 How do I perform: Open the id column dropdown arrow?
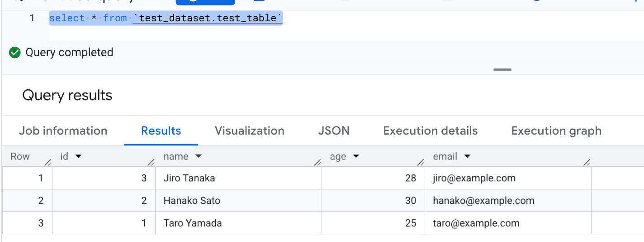click(78, 156)
